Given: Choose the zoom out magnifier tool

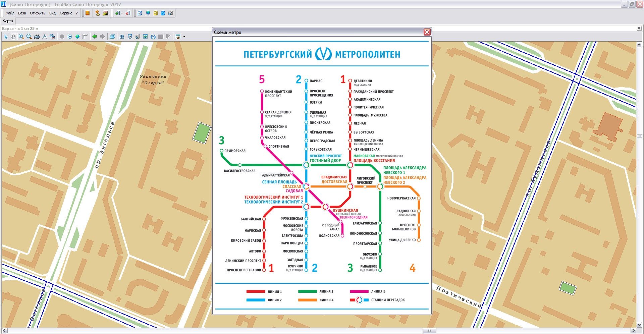Looking at the screenshot, I should coord(29,37).
